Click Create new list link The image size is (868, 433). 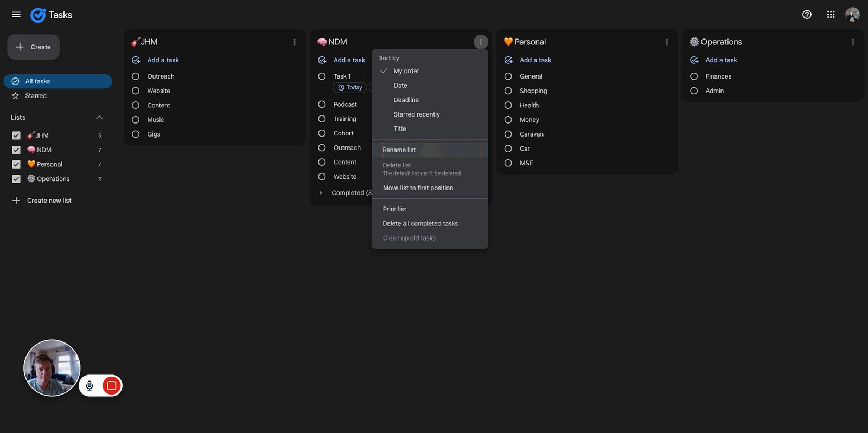click(49, 201)
